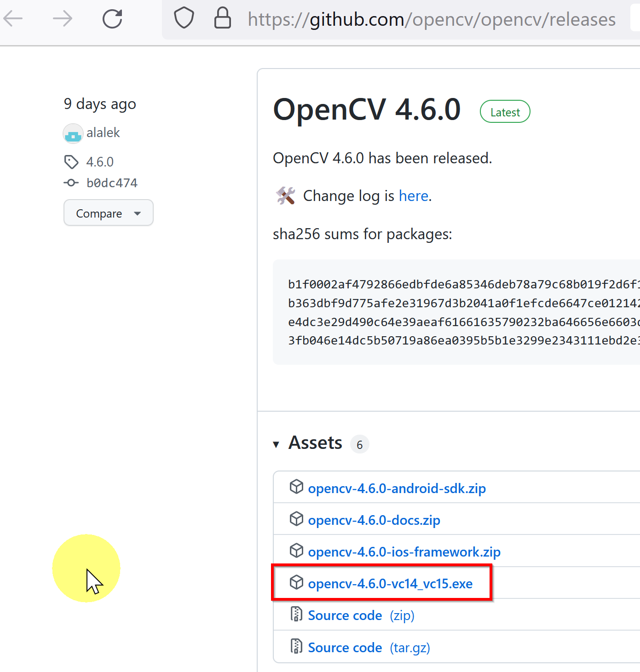This screenshot has height=672, width=640.
Task: Open the change log 'here' link
Action: pos(414,196)
